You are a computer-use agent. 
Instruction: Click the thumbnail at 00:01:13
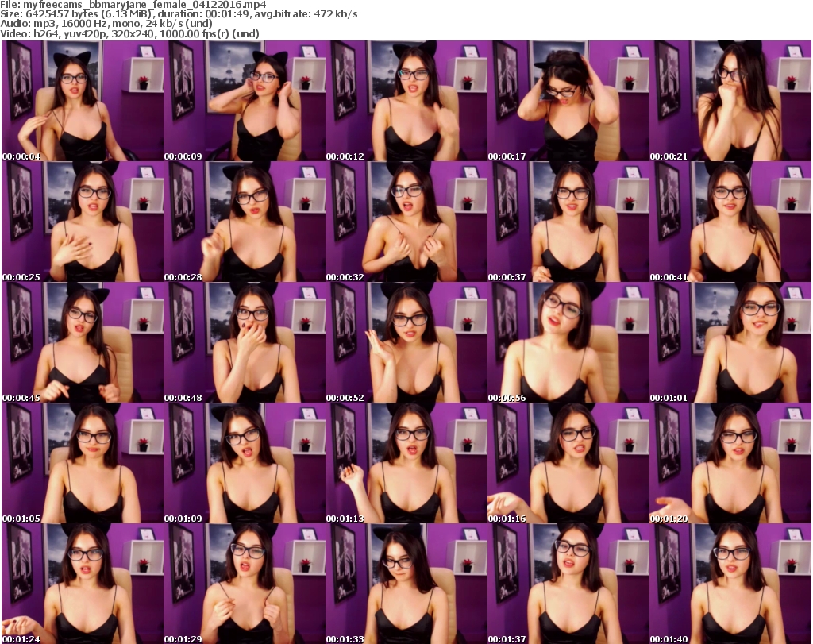[406, 464]
